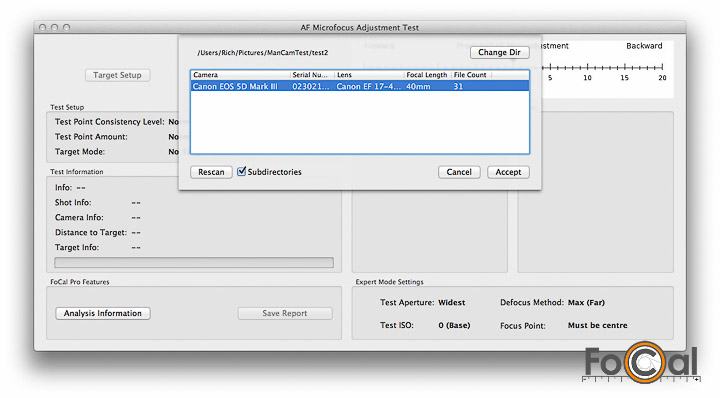
Task: Click the Distance to Target label
Action: point(90,233)
